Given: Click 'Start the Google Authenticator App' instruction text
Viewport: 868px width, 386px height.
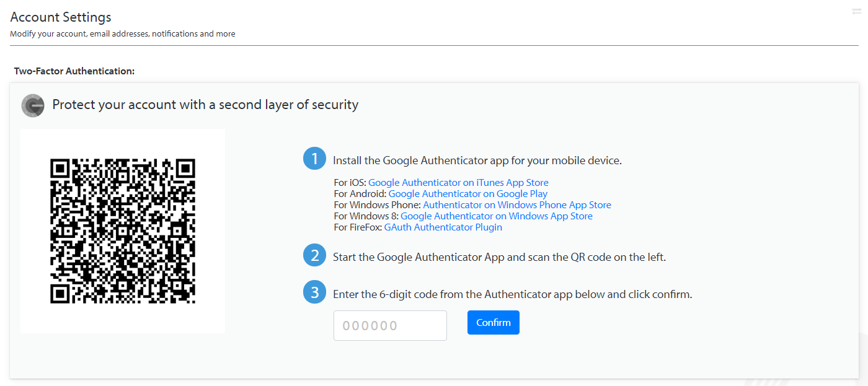Looking at the screenshot, I should (x=499, y=257).
